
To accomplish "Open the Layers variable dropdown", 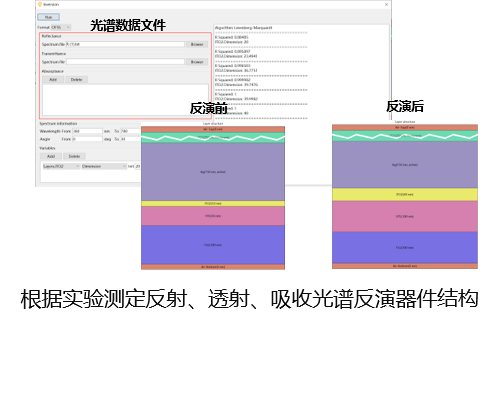I will [x=61, y=166].
